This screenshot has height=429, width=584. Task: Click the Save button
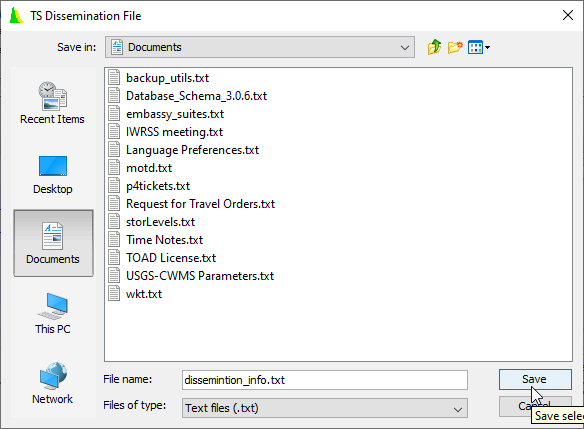[535, 379]
